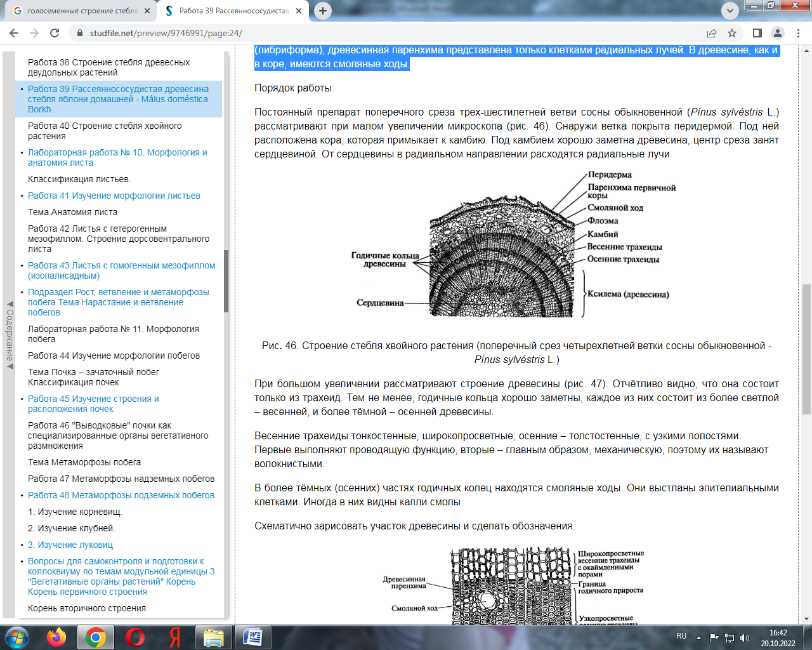Viewport: 812px width, 650px height.
Task: View site info lock icon
Action: point(79,33)
